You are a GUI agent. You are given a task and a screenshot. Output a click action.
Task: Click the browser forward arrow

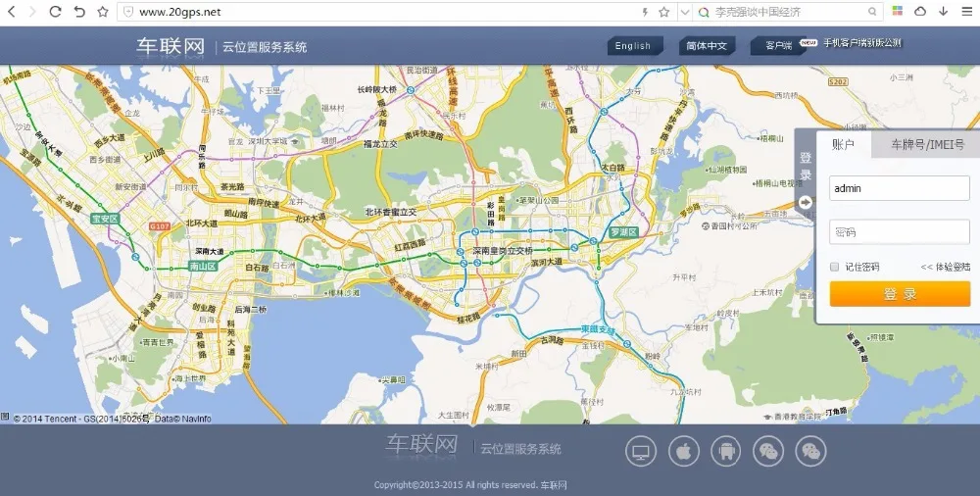(x=32, y=11)
